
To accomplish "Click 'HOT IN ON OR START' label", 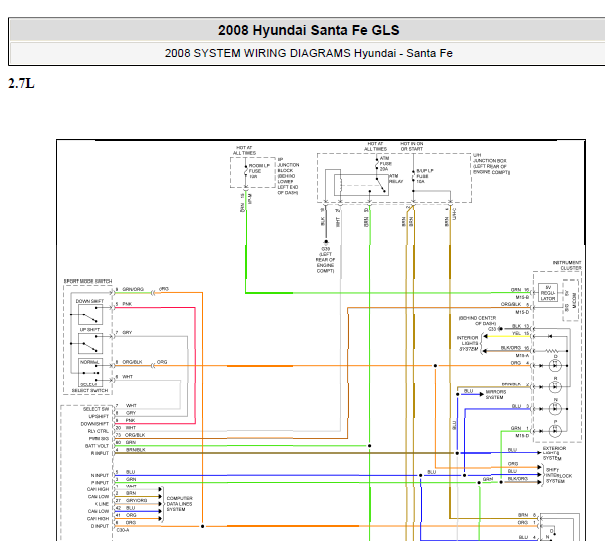I will coord(412,146).
